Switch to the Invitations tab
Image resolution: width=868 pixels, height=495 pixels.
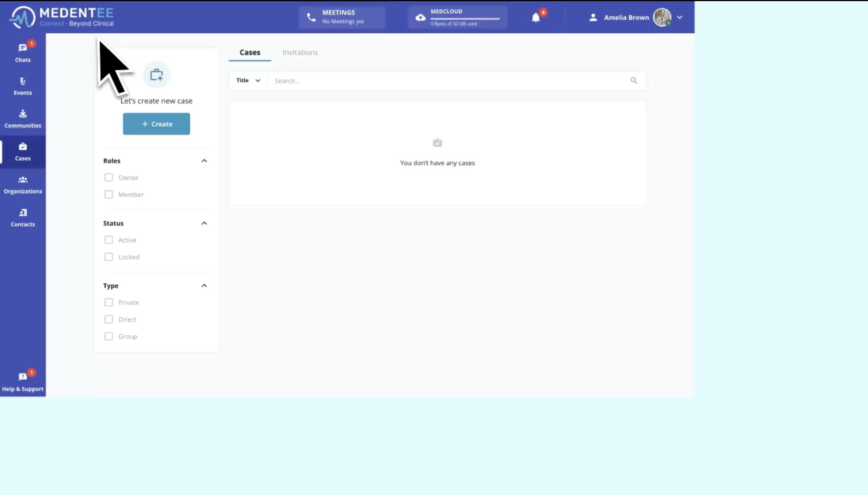point(300,52)
